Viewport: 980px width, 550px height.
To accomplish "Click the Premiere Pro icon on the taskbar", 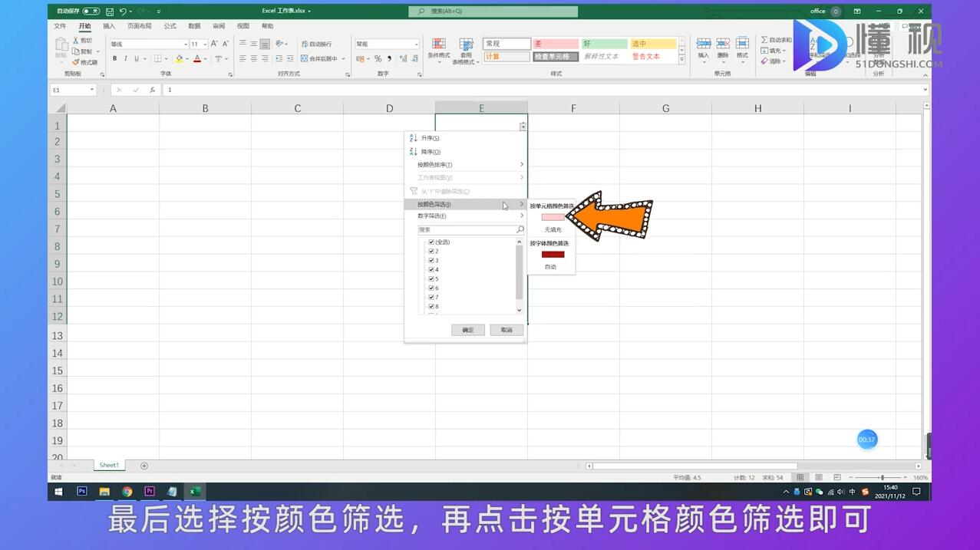I will (x=150, y=492).
